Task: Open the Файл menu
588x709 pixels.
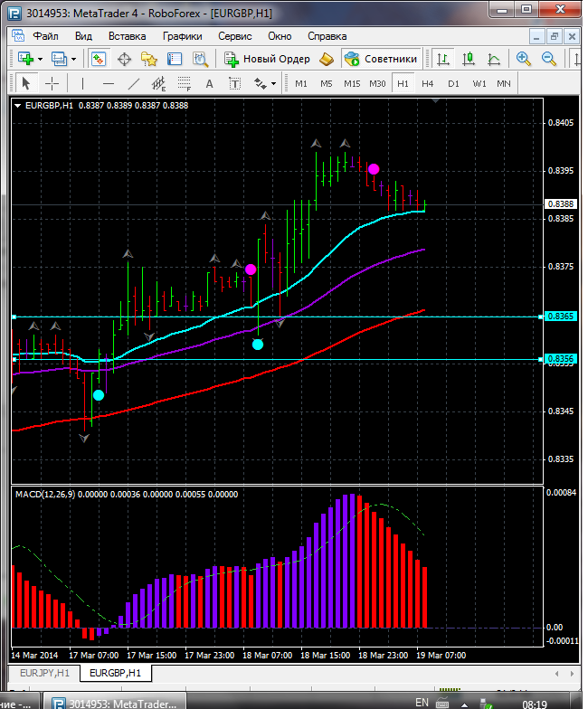Action: coord(45,36)
